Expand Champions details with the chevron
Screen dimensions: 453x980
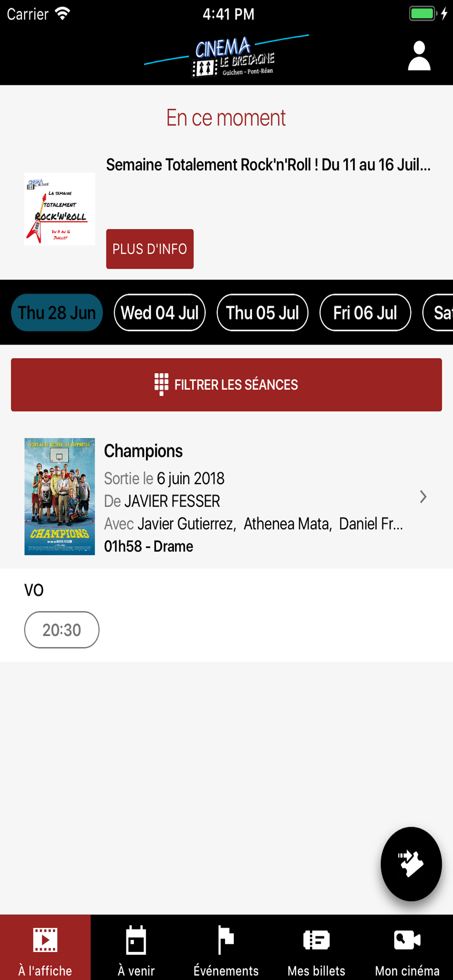423,497
